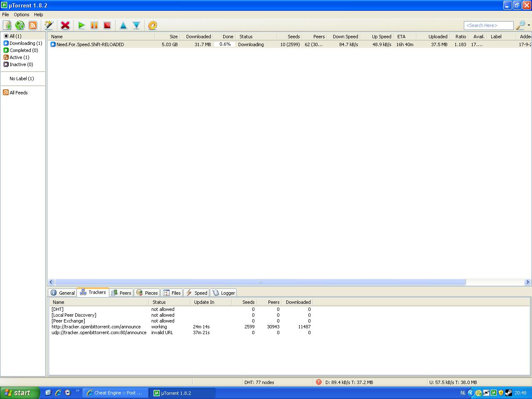532x399 pixels.
Task: Expand hidden system tray icons arrow
Action: pos(471,393)
